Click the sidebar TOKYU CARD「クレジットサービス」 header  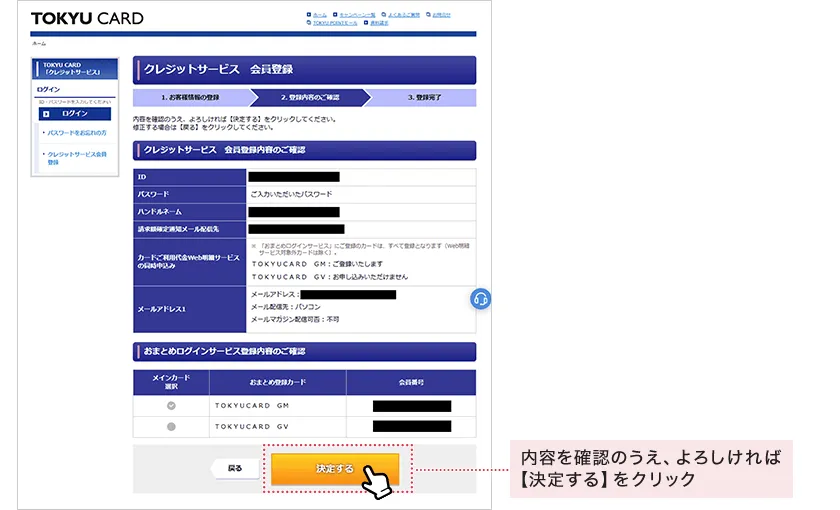click(75, 69)
